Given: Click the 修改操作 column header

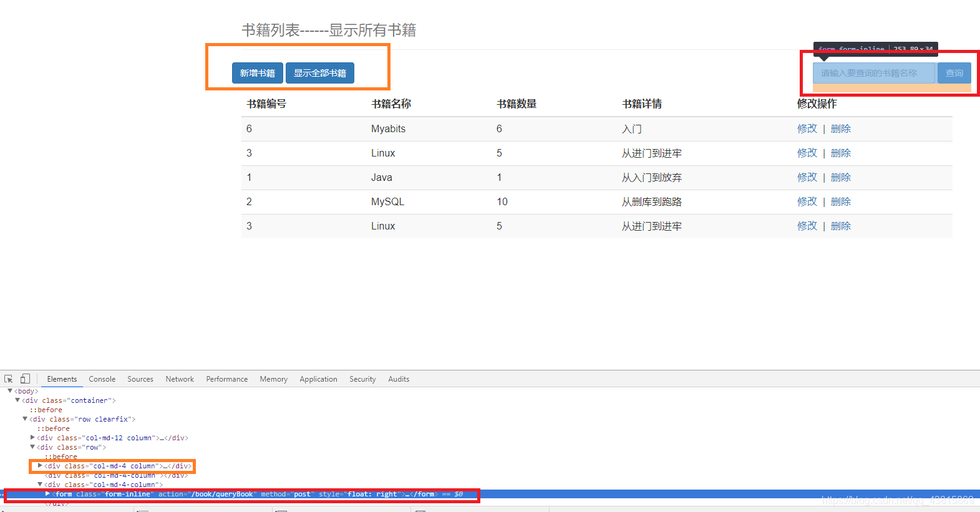Looking at the screenshot, I should [x=817, y=104].
